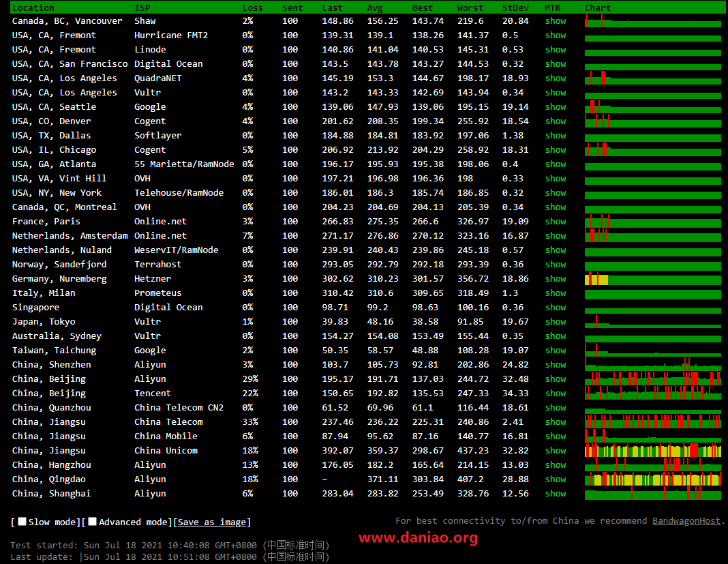Click the latency chart for Beijing Aliyun
This screenshot has height=564, width=728.
pos(653,379)
